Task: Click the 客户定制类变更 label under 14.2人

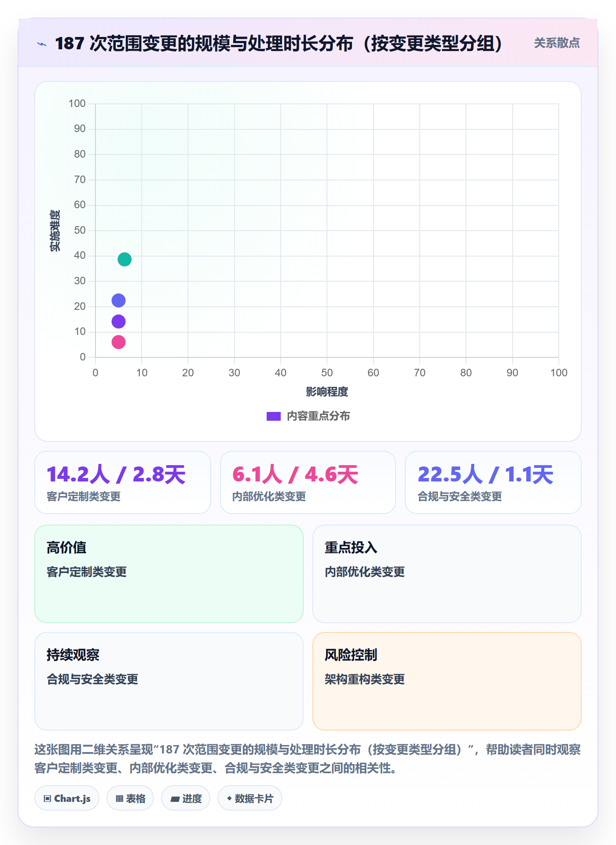Action: pos(84,496)
